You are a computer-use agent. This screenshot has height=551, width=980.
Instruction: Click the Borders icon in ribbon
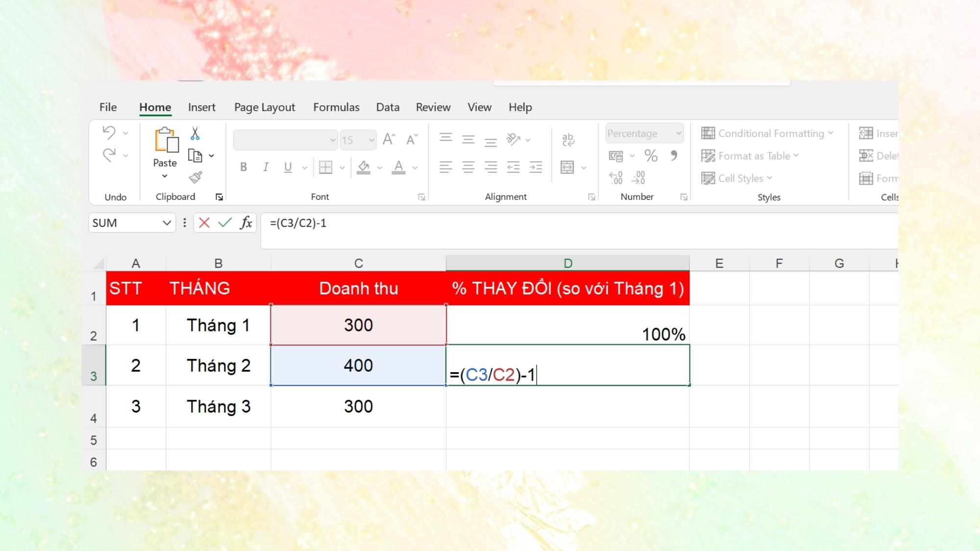(326, 167)
